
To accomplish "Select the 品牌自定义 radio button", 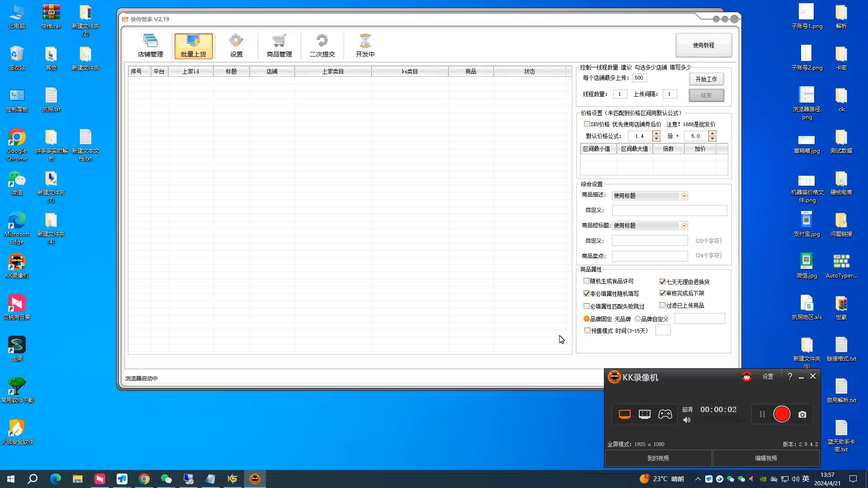I will click(x=637, y=319).
